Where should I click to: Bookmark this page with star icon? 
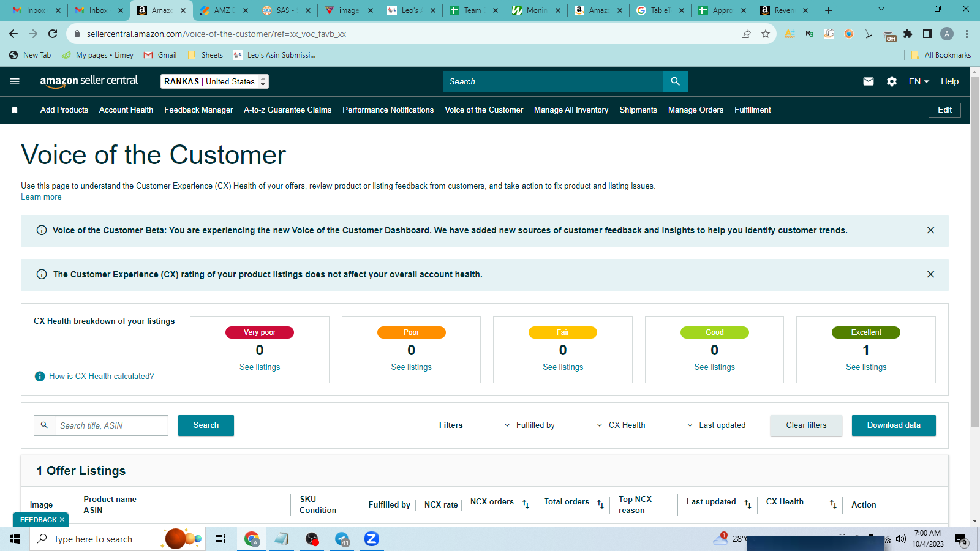coord(766,34)
